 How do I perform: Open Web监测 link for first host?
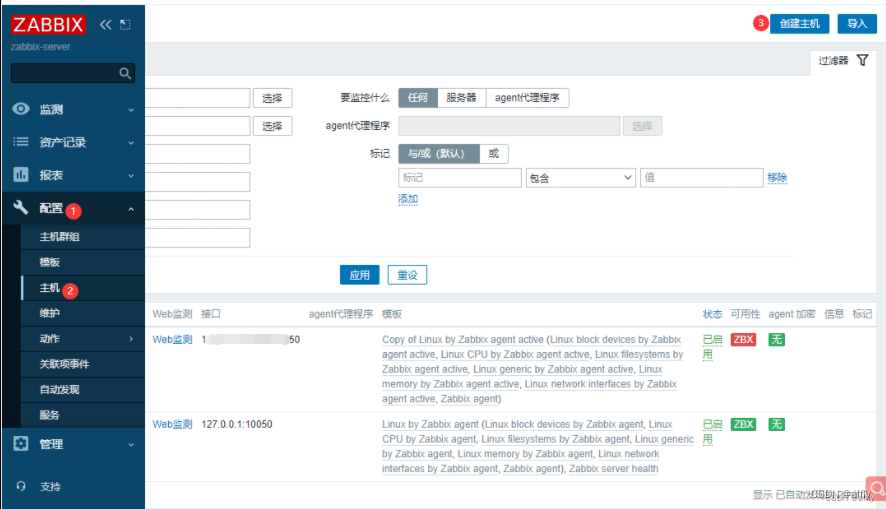[172, 340]
